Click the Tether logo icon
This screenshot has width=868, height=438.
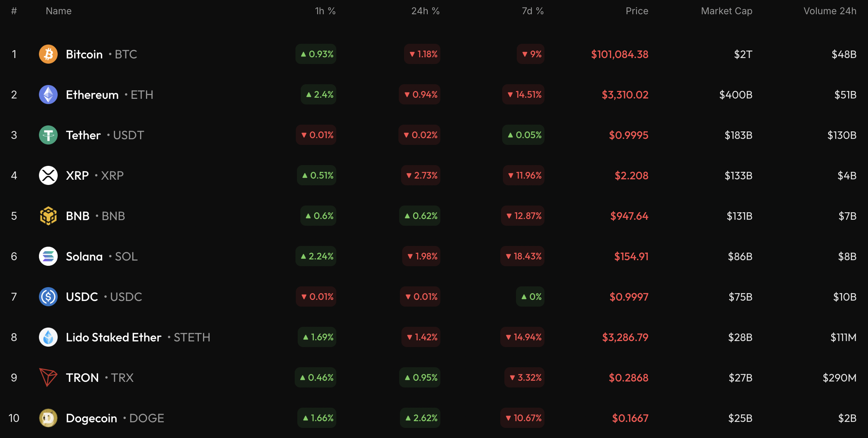point(48,135)
